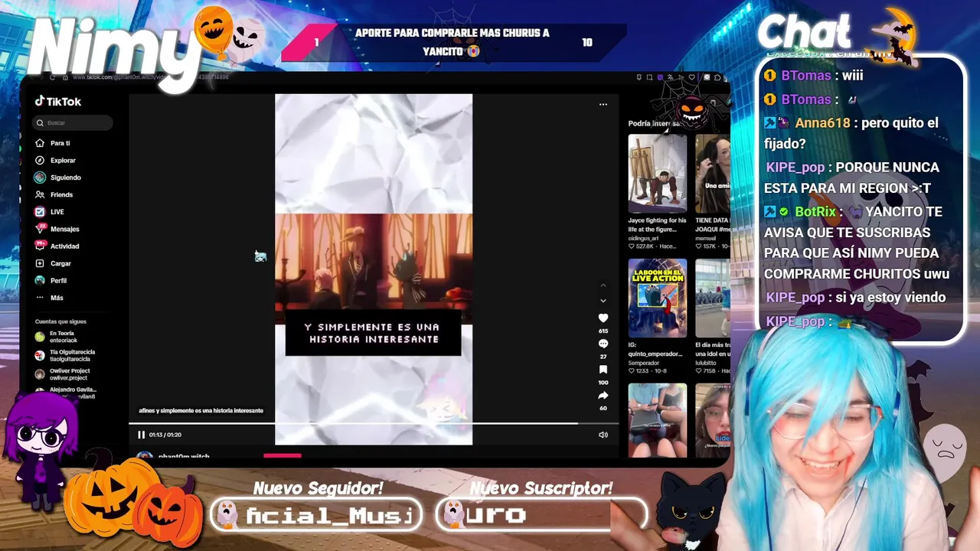This screenshot has width=980, height=551.
Task: Open Owliver Project followed account
Action: click(63, 374)
